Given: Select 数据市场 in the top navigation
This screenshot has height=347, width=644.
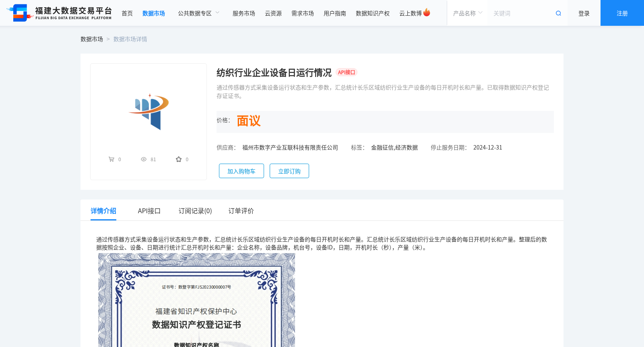Looking at the screenshot, I should point(154,13).
